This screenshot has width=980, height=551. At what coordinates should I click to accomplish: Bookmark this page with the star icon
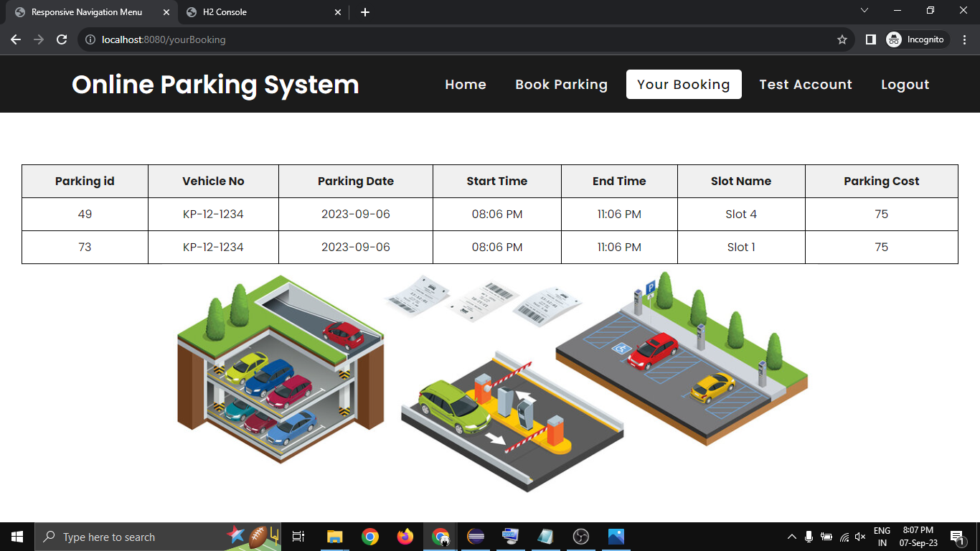click(842, 39)
